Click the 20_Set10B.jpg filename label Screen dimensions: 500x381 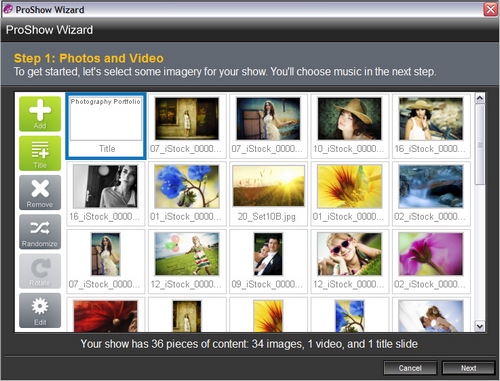[x=267, y=217]
